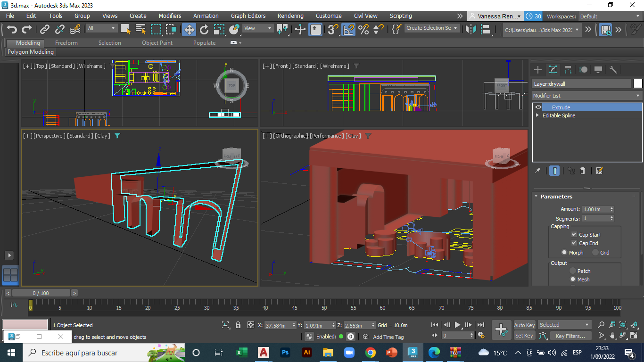The height and width of the screenshot is (362, 644).
Task: Click Configure Modifier Sets icon
Action: 599,171
